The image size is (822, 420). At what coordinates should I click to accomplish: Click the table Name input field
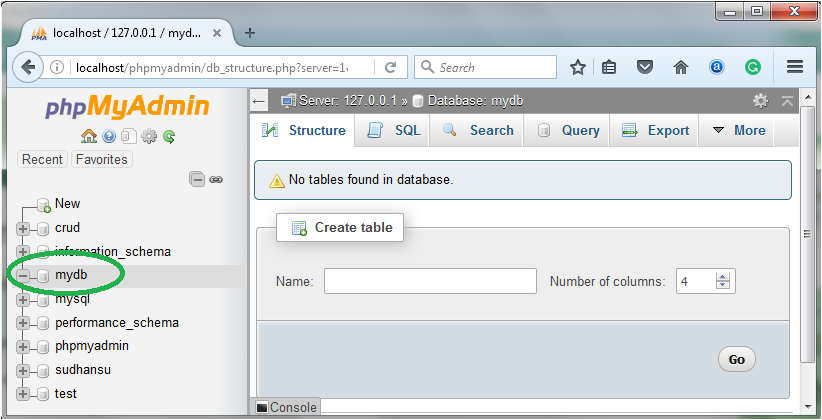430,282
